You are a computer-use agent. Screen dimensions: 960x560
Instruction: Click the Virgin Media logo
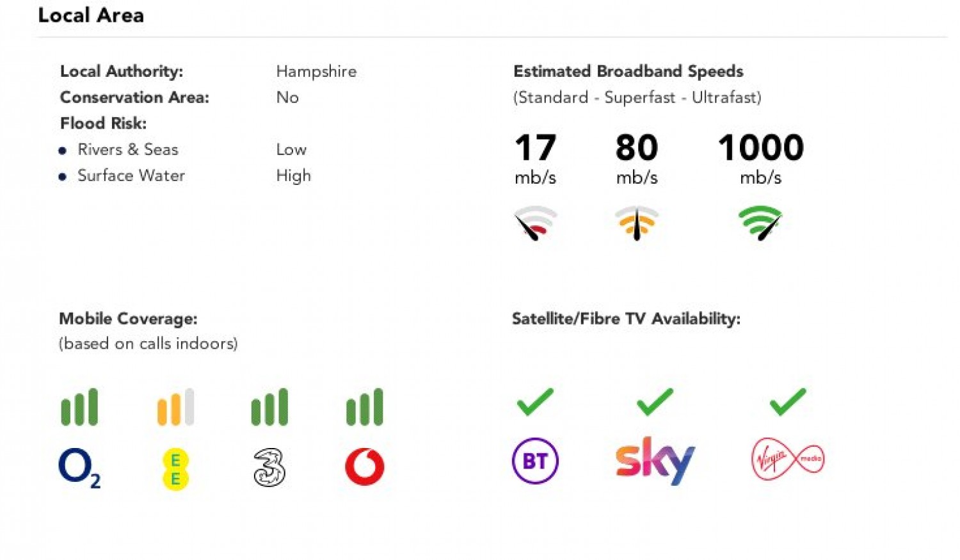pyautogui.click(x=787, y=459)
